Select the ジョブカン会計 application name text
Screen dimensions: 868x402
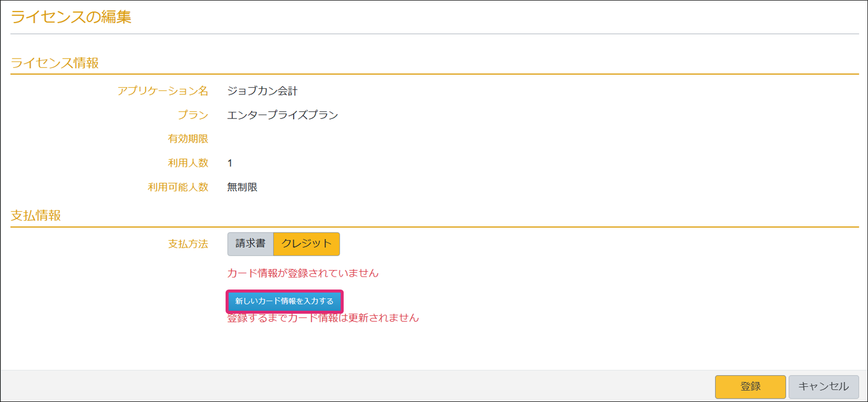click(x=262, y=91)
